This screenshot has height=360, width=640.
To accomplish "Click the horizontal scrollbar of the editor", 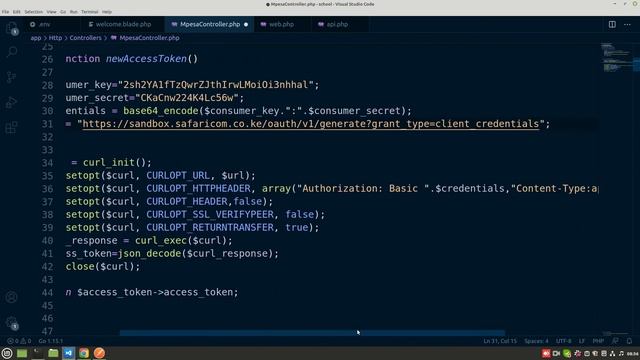I will click(312, 333).
